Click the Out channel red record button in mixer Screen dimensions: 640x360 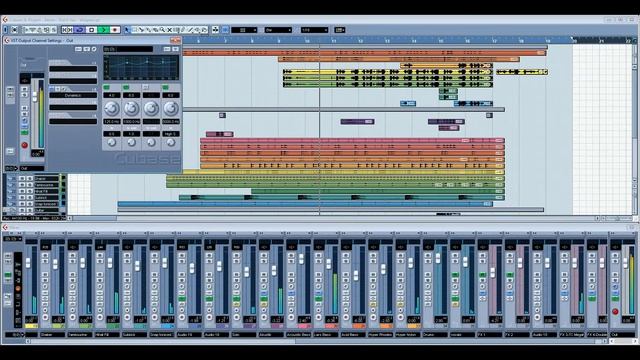pos(615,311)
